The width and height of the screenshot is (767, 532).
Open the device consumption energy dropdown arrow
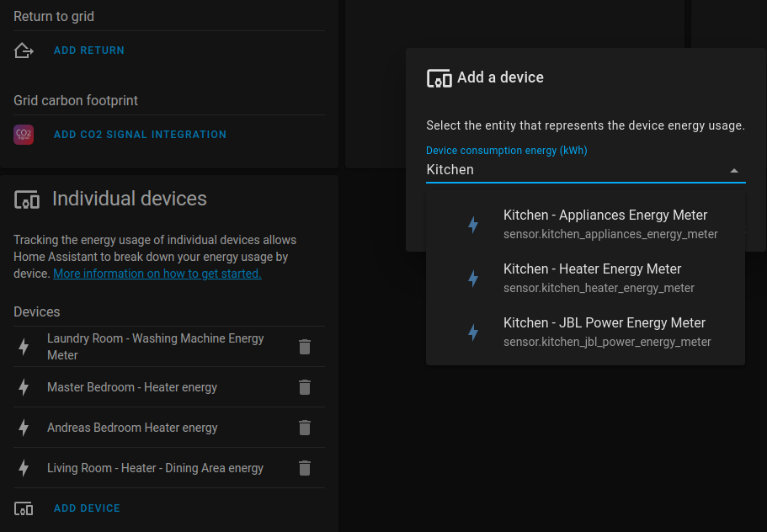click(x=735, y=169)
